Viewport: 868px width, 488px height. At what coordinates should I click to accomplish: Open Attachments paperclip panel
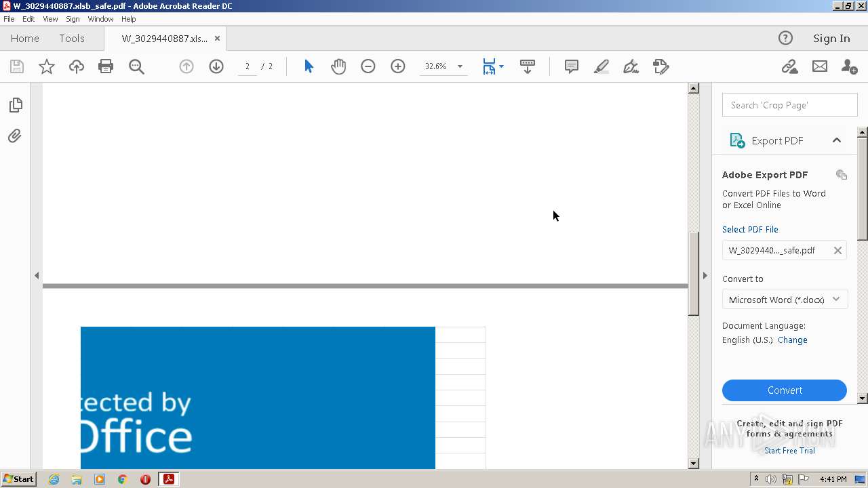[15, 136]
